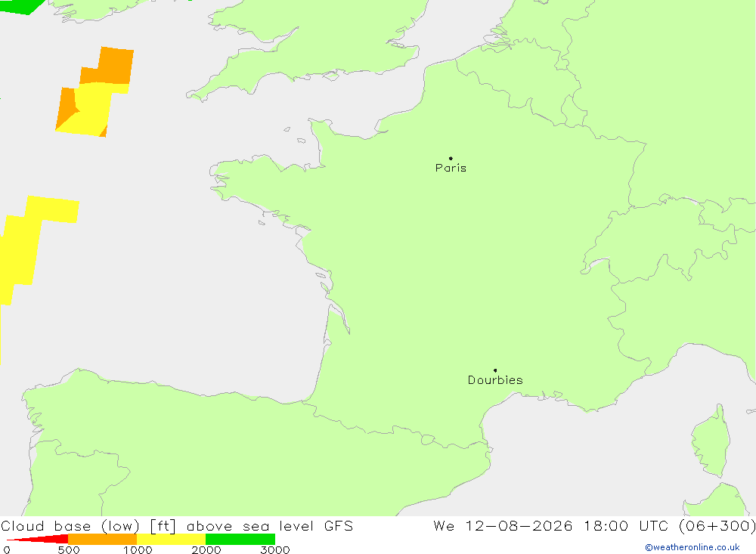Image resolution: width=756 pixels, height=554 pixels.
Task: Click the legend value 1000
Action: (x=138, y=549)
